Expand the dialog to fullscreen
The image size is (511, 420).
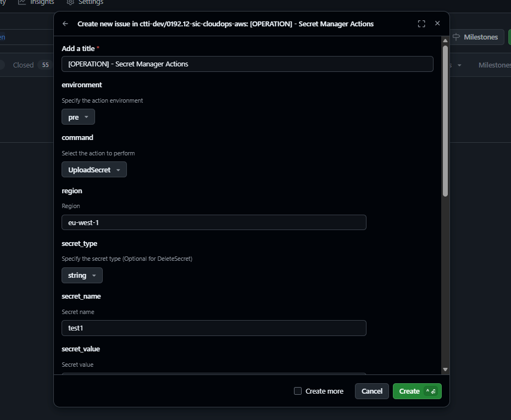[x=421, y=24]
